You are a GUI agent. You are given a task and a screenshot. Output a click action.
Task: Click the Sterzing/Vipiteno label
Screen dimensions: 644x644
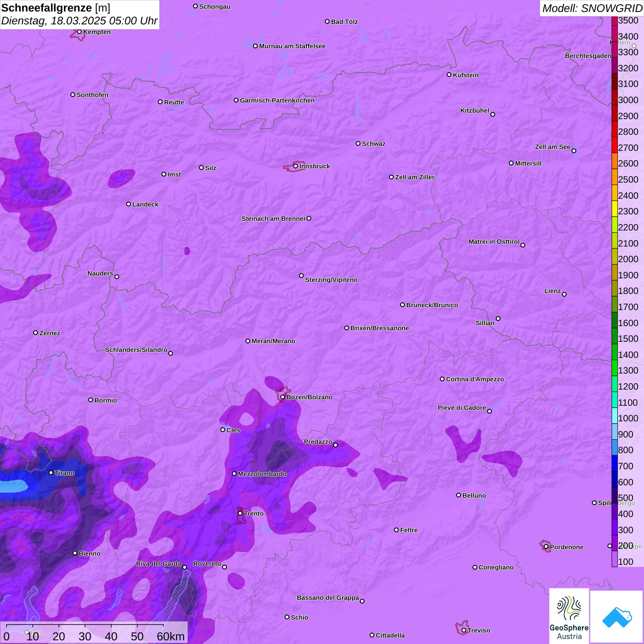tap(331, 280)
